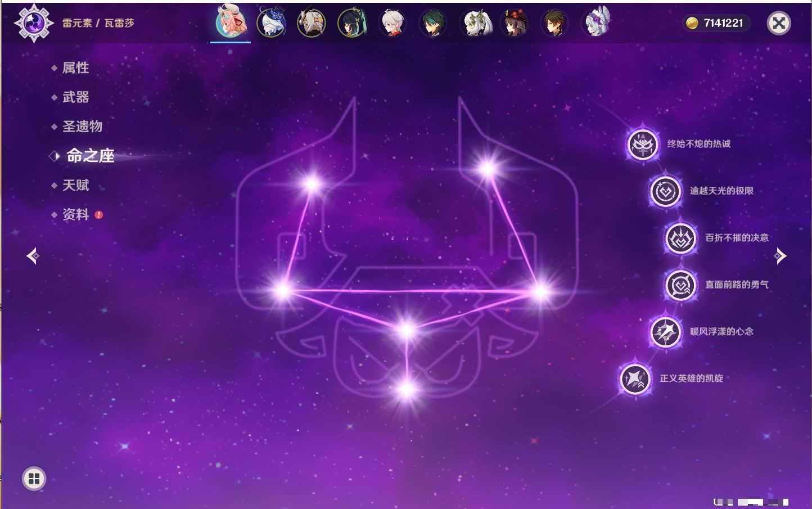Open the 天赋 talents menu
Screen dimensions: 812x509
point(75,185)
